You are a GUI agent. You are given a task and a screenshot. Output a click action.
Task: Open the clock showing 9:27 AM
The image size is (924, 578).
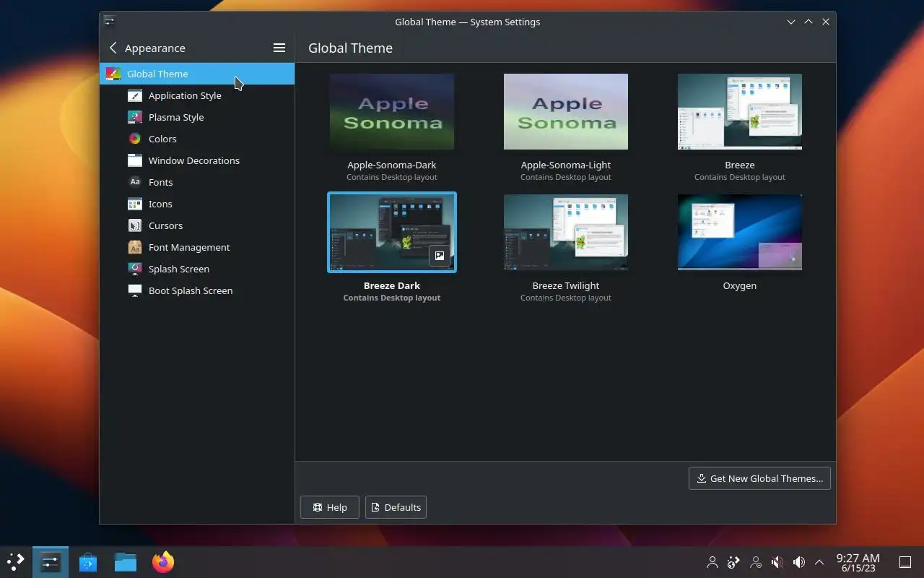858,562
